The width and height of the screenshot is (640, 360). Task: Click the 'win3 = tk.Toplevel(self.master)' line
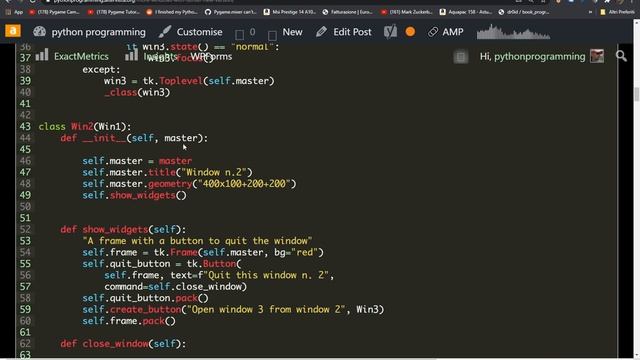(189, 81)
